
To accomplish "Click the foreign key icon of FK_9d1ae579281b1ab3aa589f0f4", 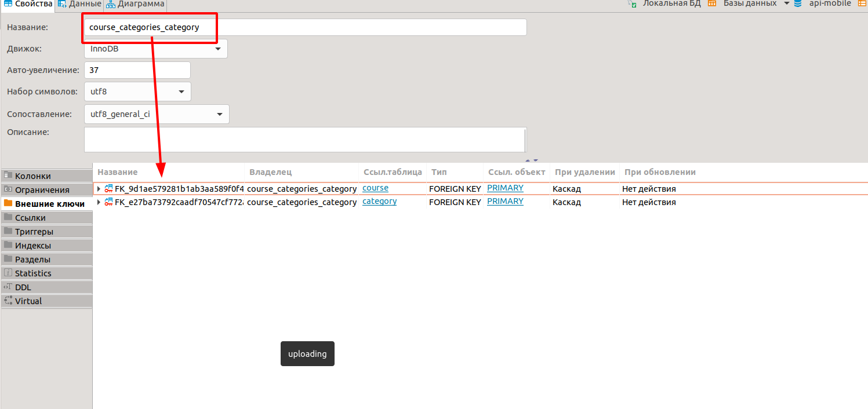I will click(x=108, y=189).
